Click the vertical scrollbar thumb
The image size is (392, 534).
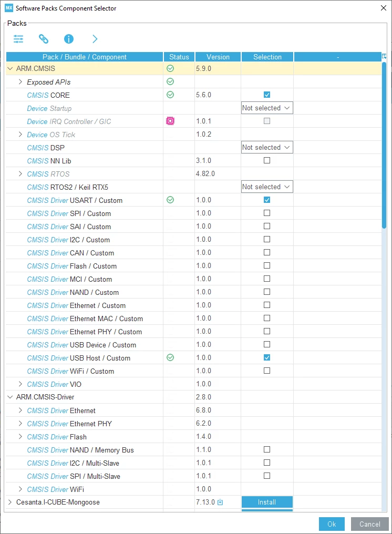click(384, 145)
